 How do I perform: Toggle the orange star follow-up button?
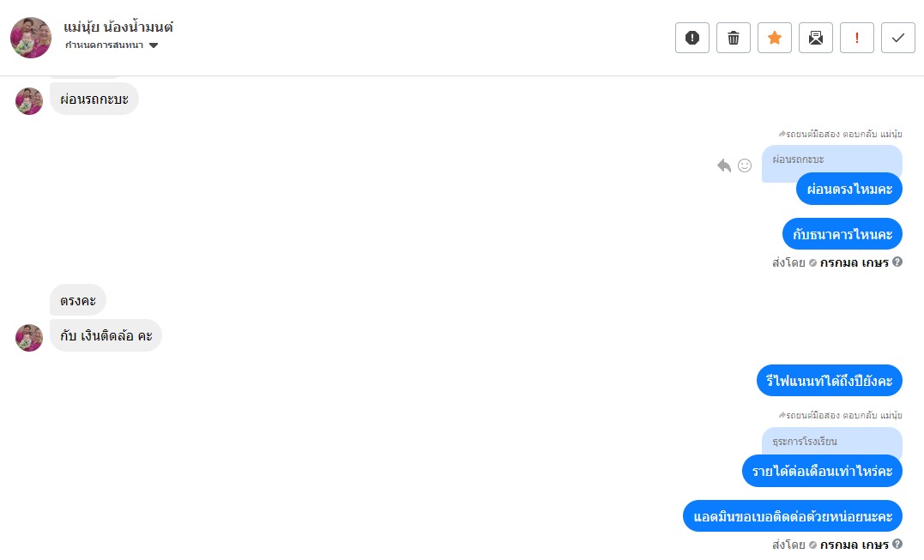pos(775,38)
